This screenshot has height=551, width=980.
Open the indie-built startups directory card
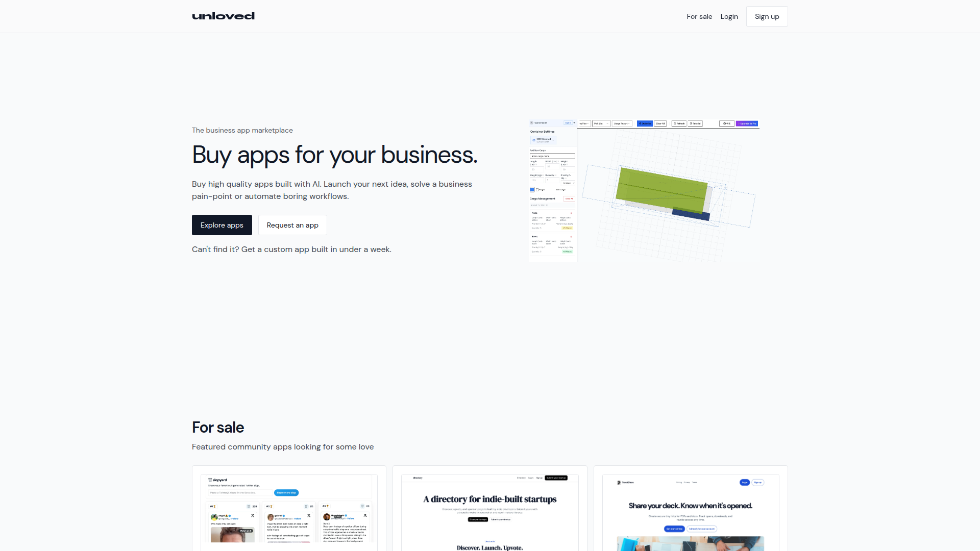tap(489, 510)
